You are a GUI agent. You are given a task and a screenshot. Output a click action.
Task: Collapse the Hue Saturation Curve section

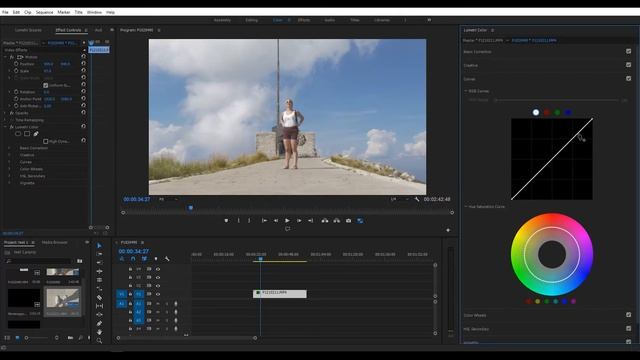click(466, 207)
